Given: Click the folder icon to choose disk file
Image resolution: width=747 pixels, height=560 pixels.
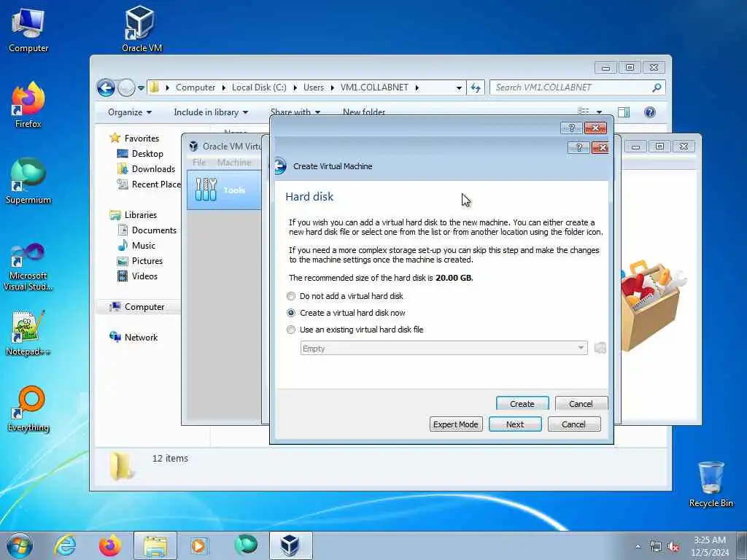Looking at the screenshot, I should pos(600,348).
